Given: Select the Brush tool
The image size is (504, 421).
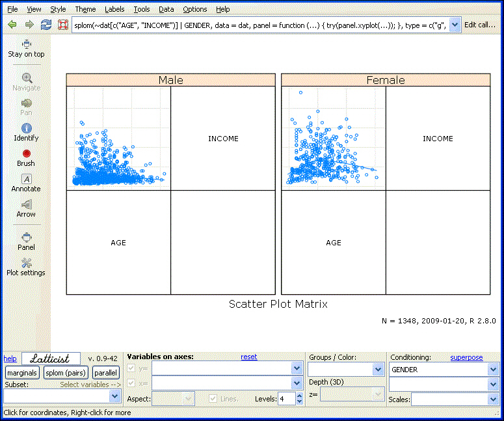Looking at the screenshot, I should click(27, 158).
